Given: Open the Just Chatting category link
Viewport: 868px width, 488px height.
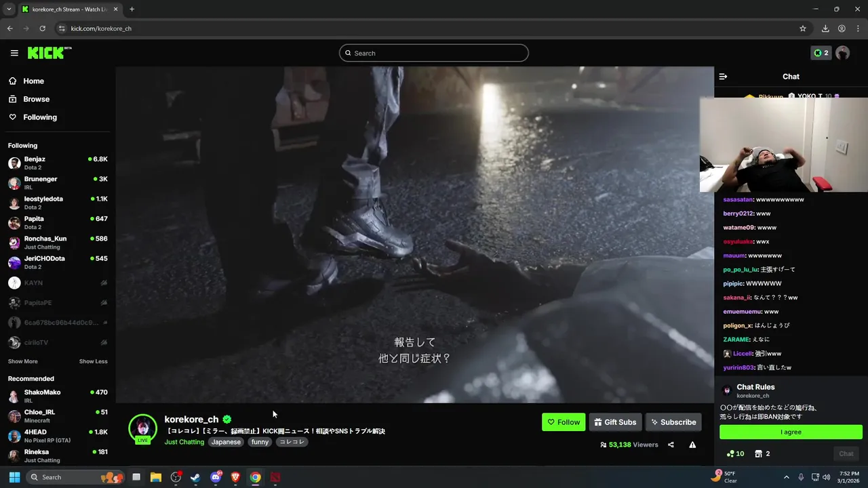Looking at the screenshot, I should pyautogui.click(x=184, y=442).
